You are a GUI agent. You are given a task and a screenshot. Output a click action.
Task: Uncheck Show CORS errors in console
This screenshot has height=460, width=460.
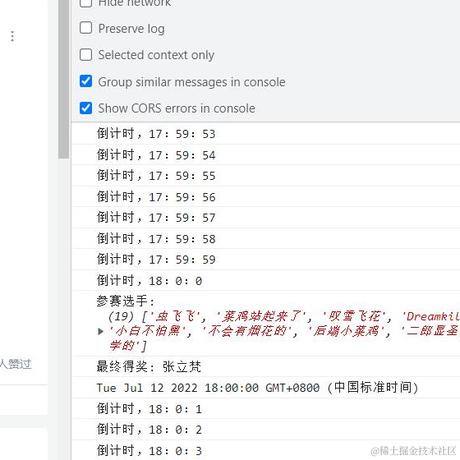(x=86, y=108)
